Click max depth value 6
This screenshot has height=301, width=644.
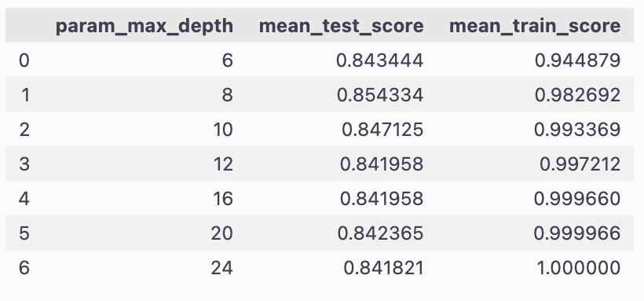tap(227, 61)
